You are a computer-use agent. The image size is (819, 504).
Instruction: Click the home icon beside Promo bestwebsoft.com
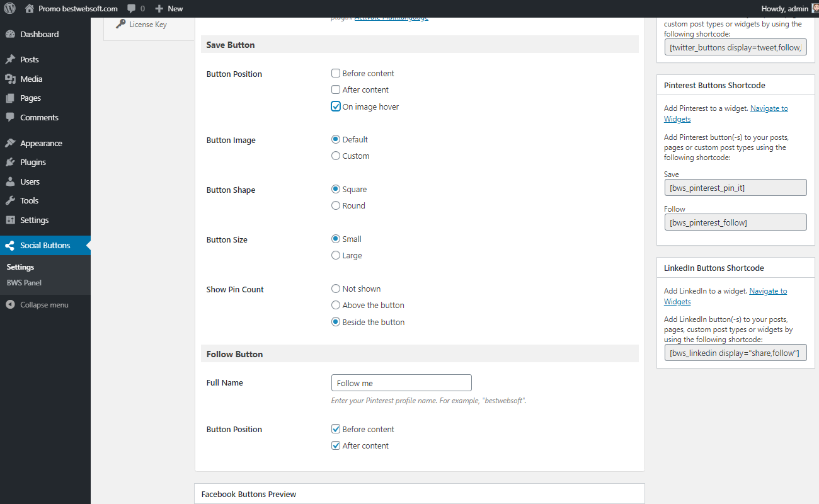pyautogui.click(x=30, y=9)
